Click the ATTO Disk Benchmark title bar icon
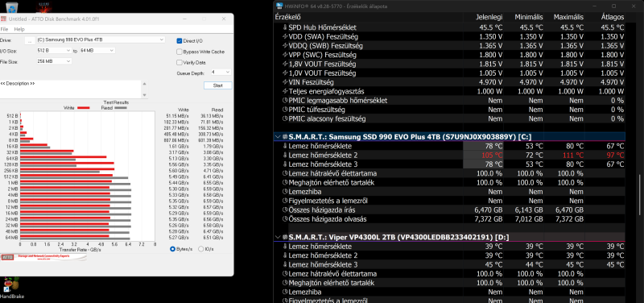The image size is (644, 303). click(4, 19)
